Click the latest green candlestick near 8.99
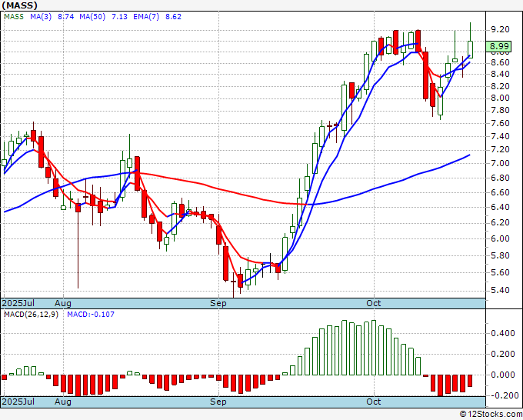The image size is (523, 420). click(470, 49)
